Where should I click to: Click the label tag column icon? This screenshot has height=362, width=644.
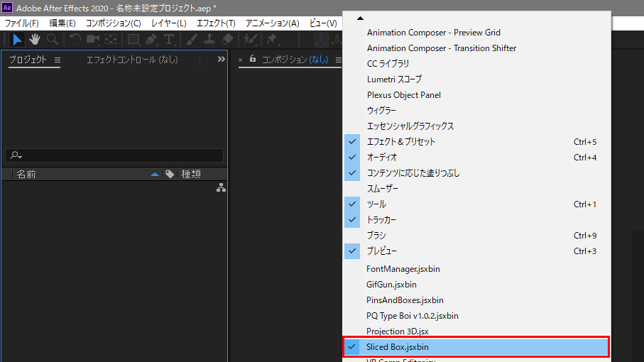(170, 174)
